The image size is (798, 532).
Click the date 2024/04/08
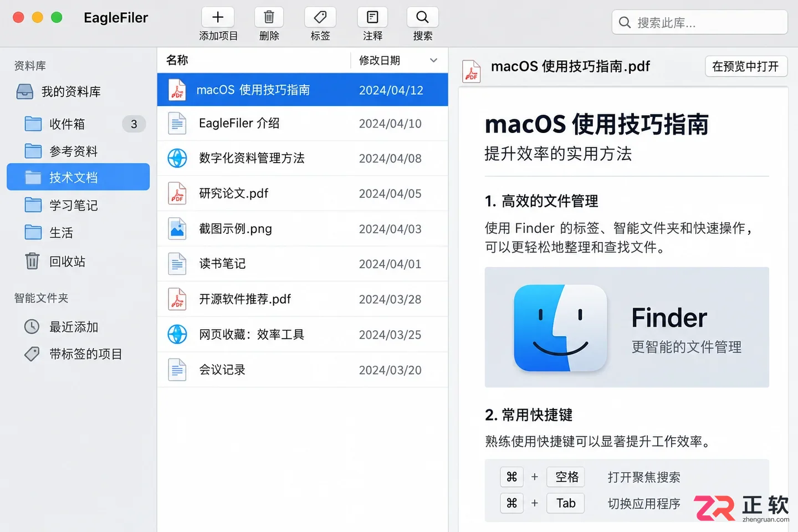(390, 158)
